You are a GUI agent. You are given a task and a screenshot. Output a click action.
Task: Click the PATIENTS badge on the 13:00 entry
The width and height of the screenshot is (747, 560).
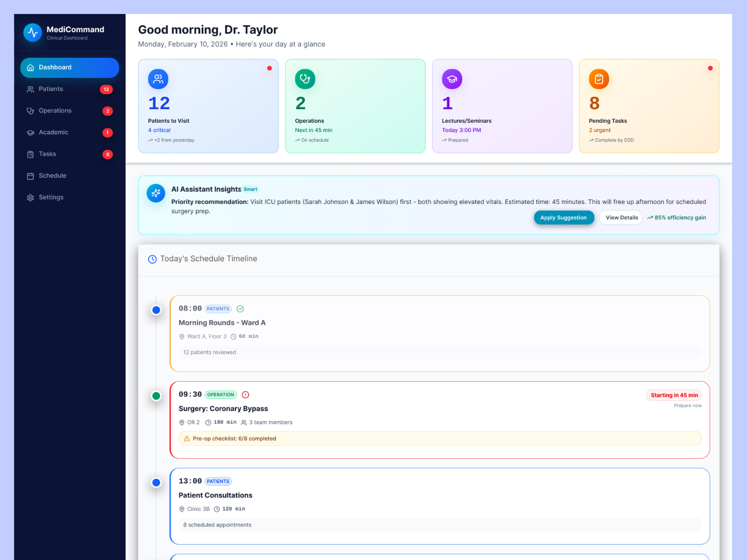coord(218,481)
